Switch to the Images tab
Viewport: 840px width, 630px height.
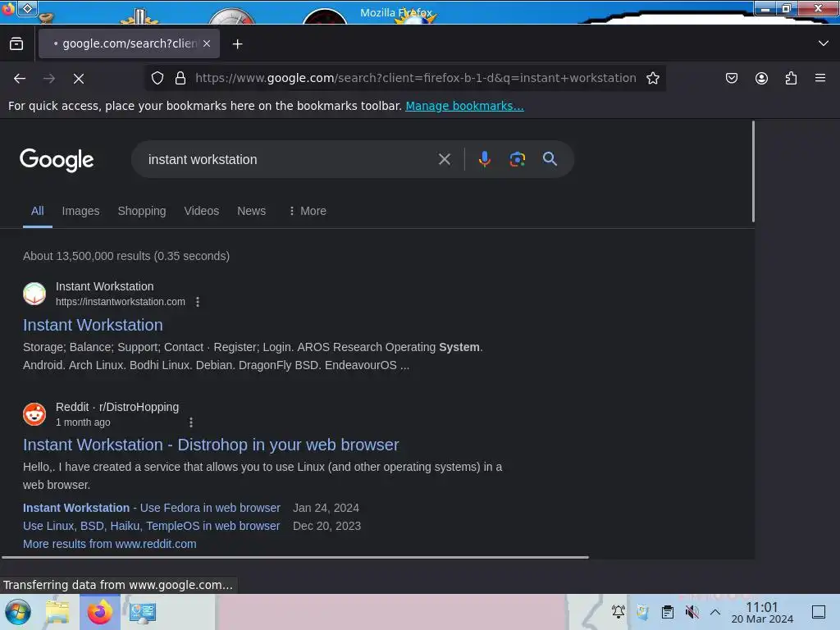pos(80,211)
